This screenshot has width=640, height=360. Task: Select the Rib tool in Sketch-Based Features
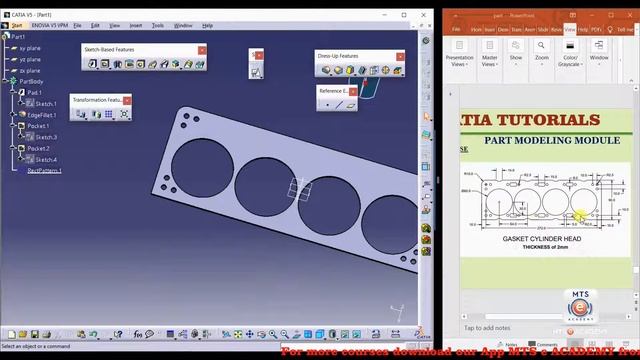[x=153, y=64]
